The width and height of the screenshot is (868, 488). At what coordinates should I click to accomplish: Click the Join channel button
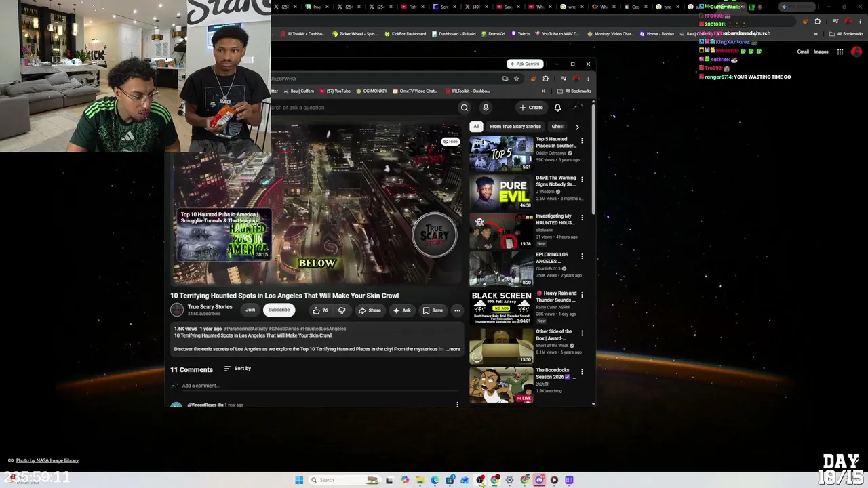(250, 310)
